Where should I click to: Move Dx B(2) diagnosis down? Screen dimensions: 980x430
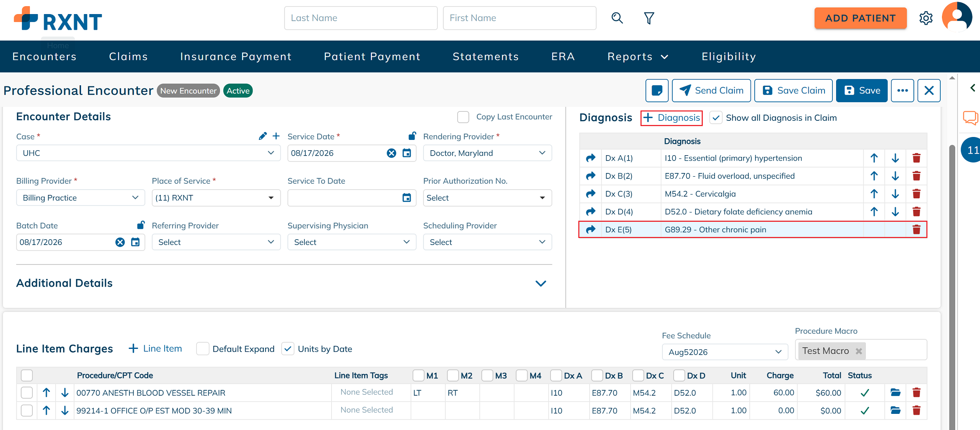click(895, 176)
